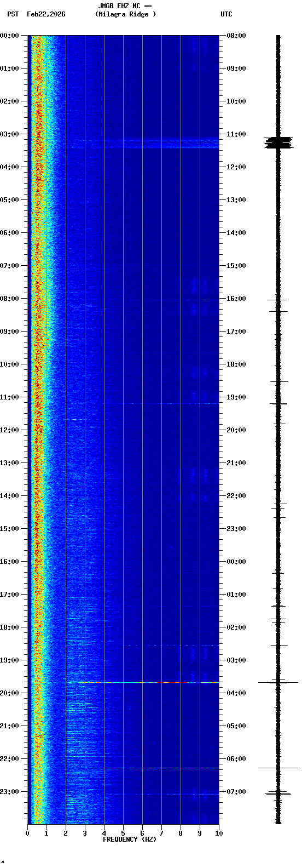Click the "Feb22,2026" date label
This screenshot has width=302, height=868.
tap(46, 14)
